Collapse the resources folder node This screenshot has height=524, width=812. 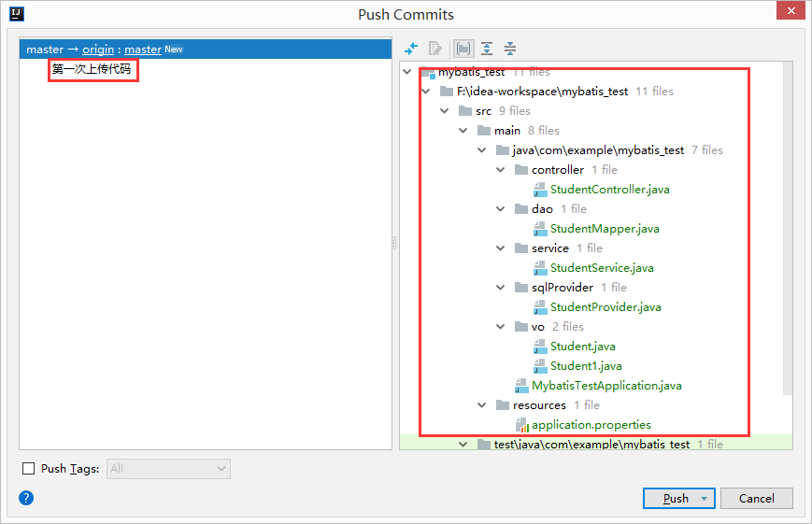coord(482,405)
